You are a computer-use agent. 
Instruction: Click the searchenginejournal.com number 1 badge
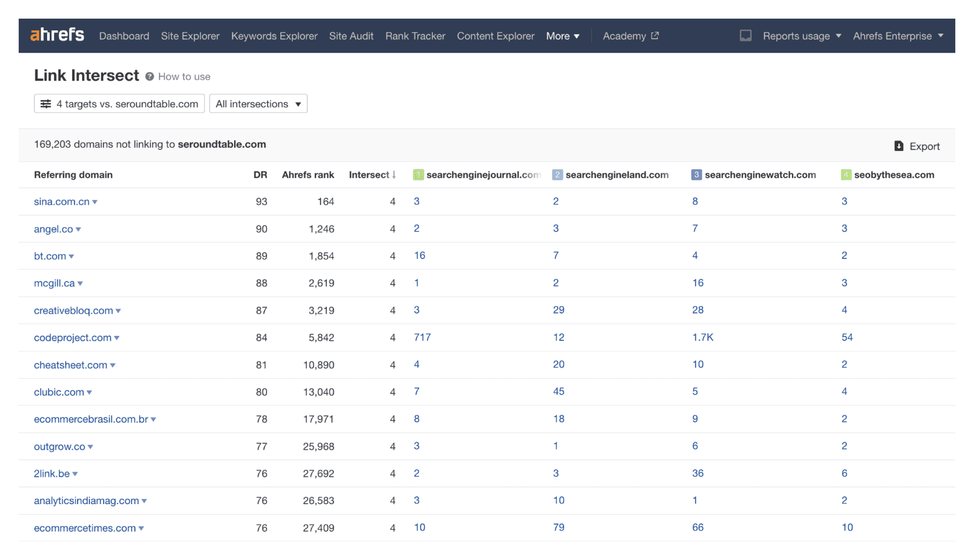click(418, 174)
